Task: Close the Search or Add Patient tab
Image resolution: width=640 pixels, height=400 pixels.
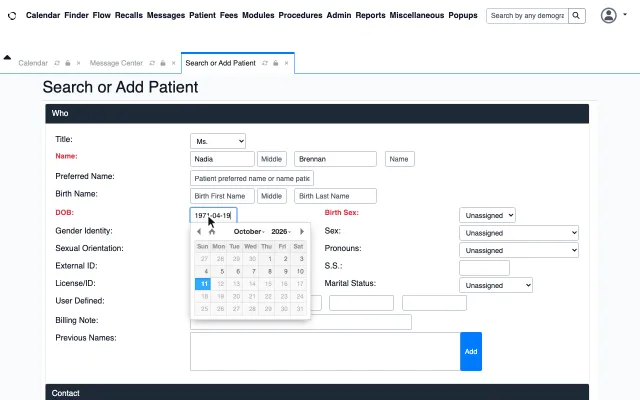Action: (x=286, y=63)
